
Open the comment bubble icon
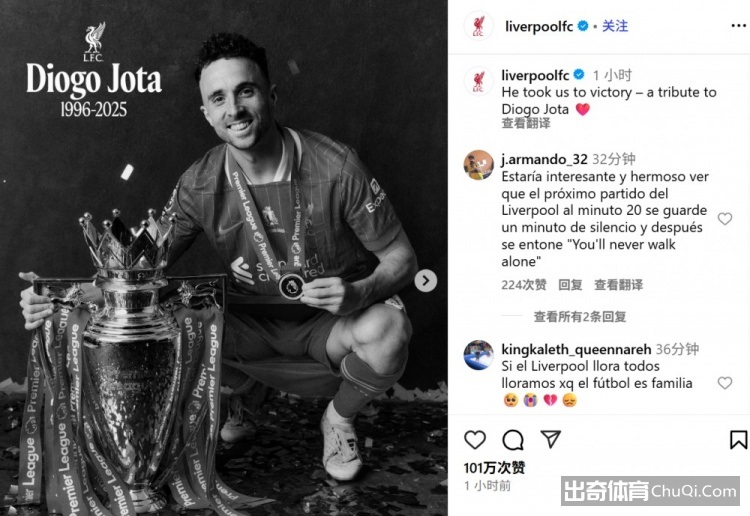click(x=513, y=440)
